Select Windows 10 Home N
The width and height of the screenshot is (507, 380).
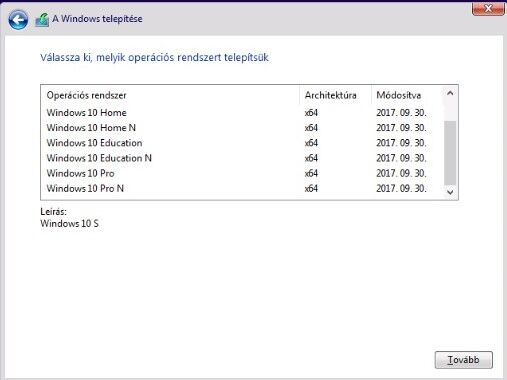tap(243, 128)
